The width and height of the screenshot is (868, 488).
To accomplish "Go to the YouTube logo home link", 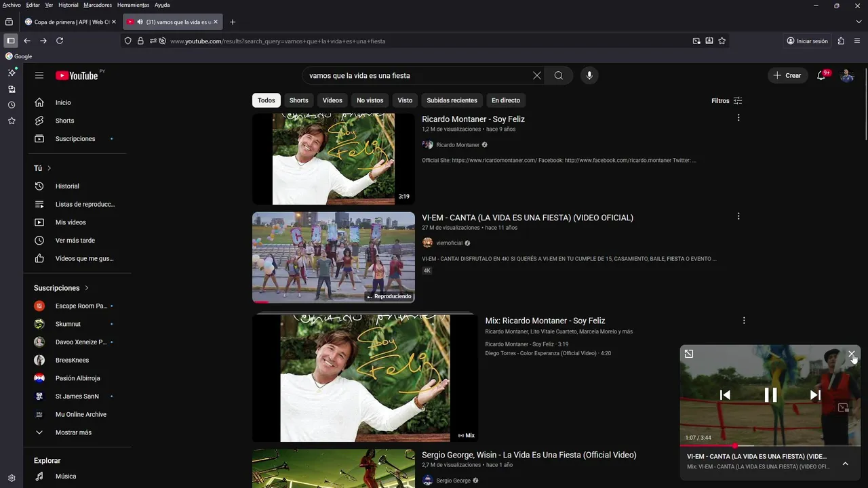I will point(77,75).
